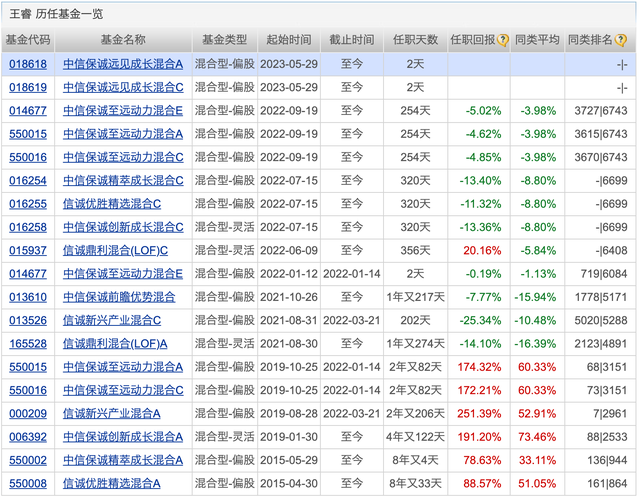Open 中信保诚前瞻优势混合 fund link
The image size is (640, 499).
(x=119, y=297)
